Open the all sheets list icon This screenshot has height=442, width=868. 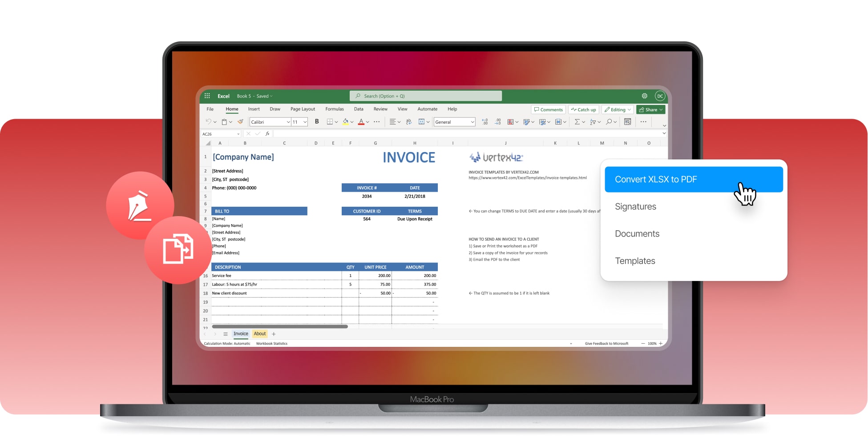click(226, 334)
